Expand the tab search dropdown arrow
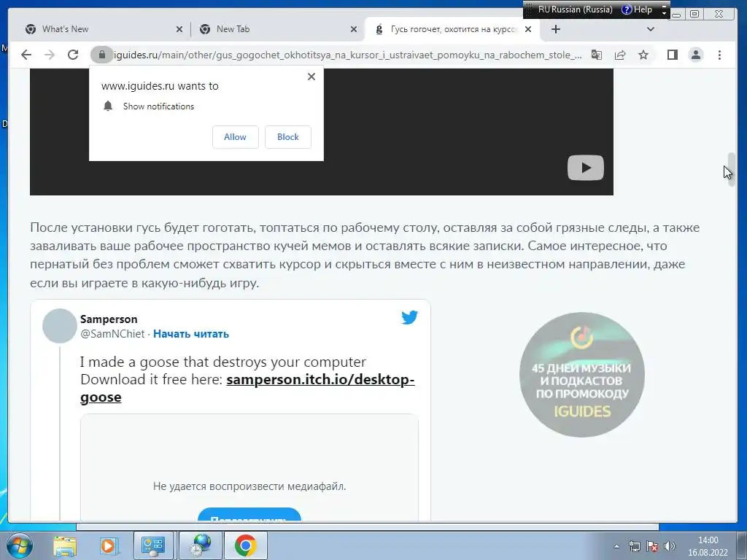This screenshot has width=747, height=560. 650,29
